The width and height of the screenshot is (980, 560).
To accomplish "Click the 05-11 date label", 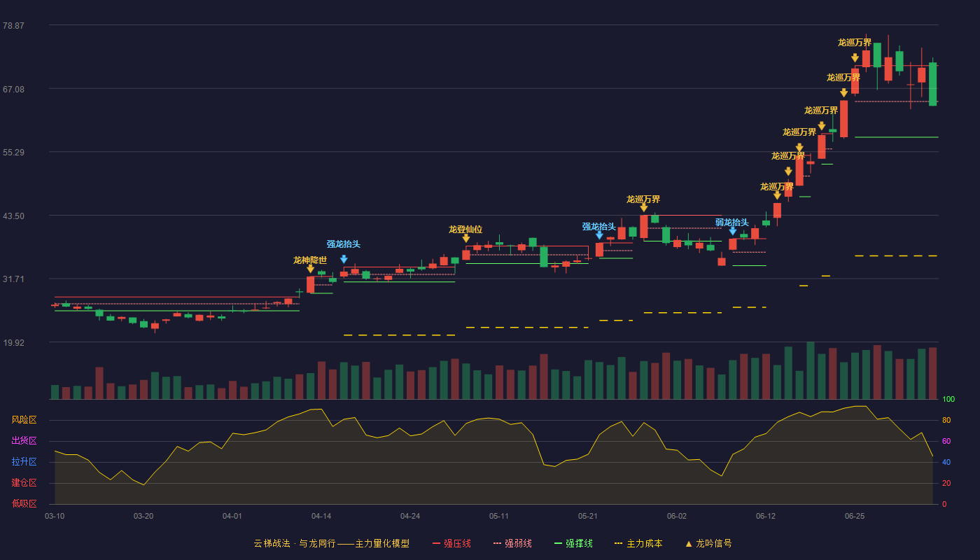I will click(499, 516).
